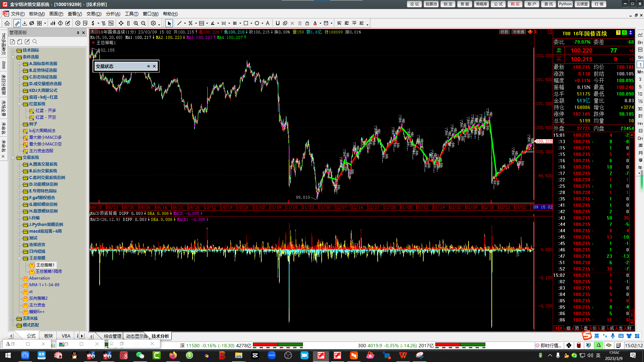Go to the Home toolbar icon
Viewport: 644px width, 362px height.
coord(7,23)
